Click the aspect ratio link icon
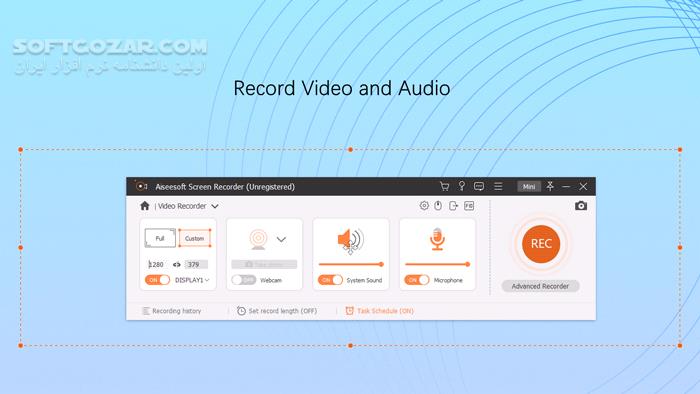Screen dimensions: 700x394 click(177, 265)
